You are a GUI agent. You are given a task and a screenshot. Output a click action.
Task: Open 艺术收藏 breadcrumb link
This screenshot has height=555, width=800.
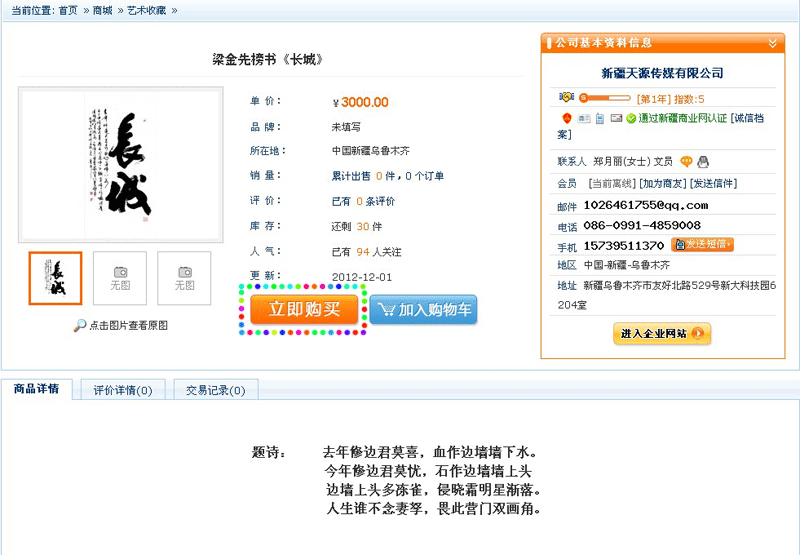[x=147, y=10]
